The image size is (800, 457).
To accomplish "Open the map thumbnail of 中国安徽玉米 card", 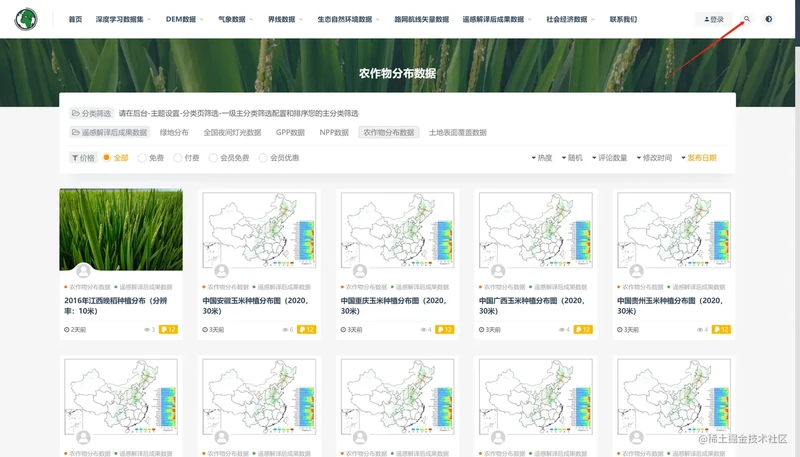I will click(x=259, y=230).
